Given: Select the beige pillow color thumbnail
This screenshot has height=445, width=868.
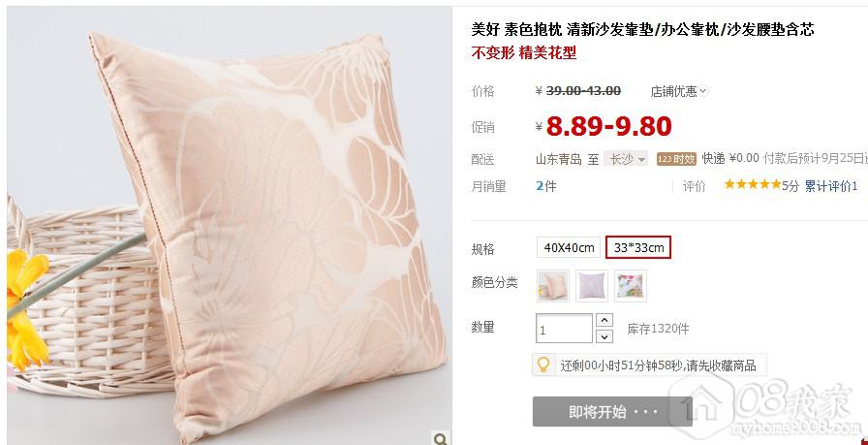Looking at the screenshot, I should pos(553,286).
